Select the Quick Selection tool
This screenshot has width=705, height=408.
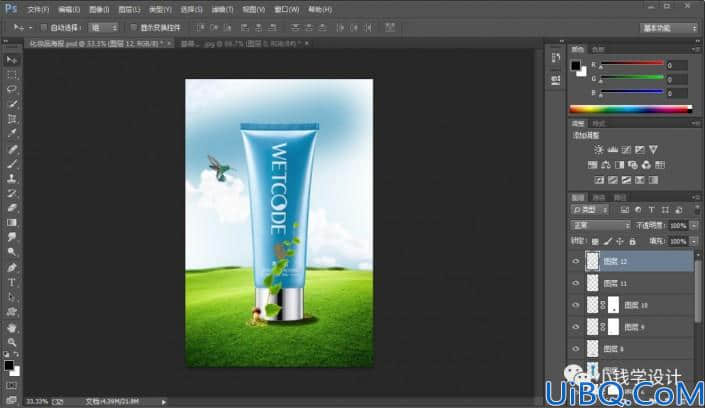(x=12, y=104)
